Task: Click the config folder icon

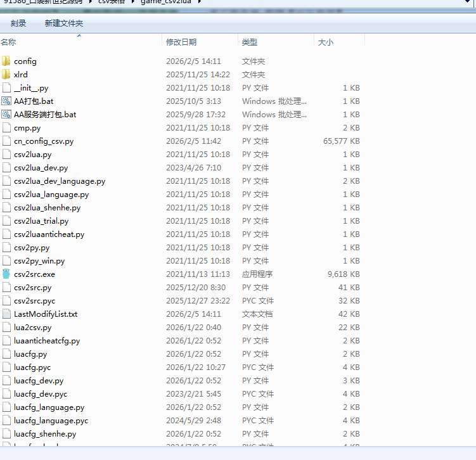Action: (x=6, y=61)
